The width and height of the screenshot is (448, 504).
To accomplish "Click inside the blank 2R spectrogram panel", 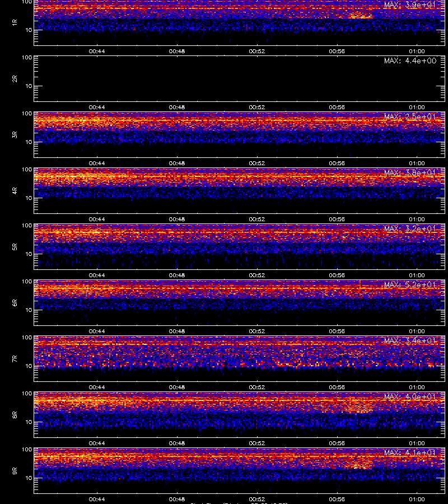I will point(240,79).
